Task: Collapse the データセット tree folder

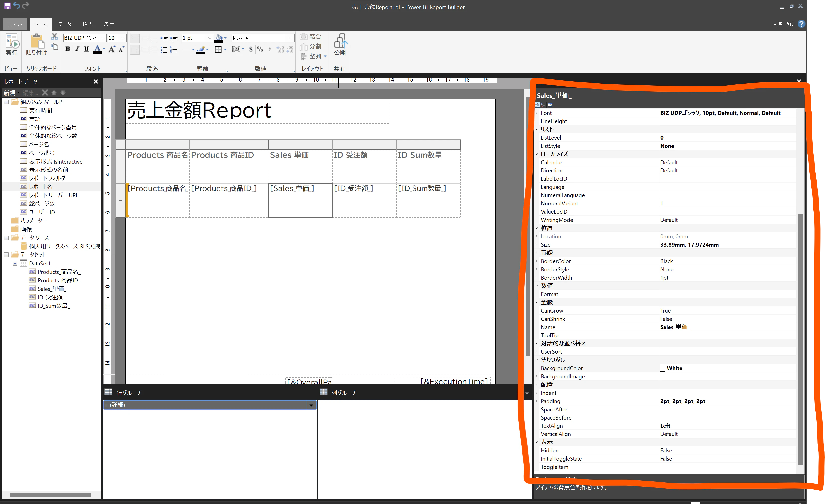Action: (x=6, y=255)
